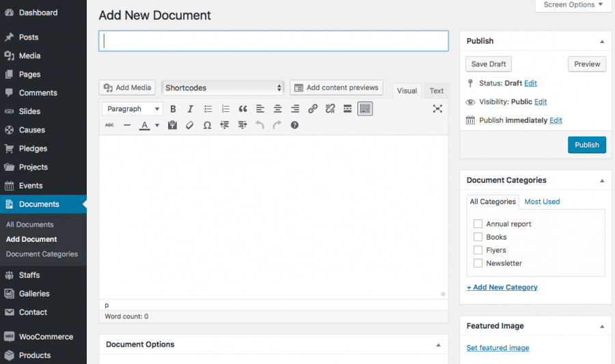Insert a special character (Omega)
Viewport: 615px width, 364px height.
pyautogui.click(x=207, y=126)
